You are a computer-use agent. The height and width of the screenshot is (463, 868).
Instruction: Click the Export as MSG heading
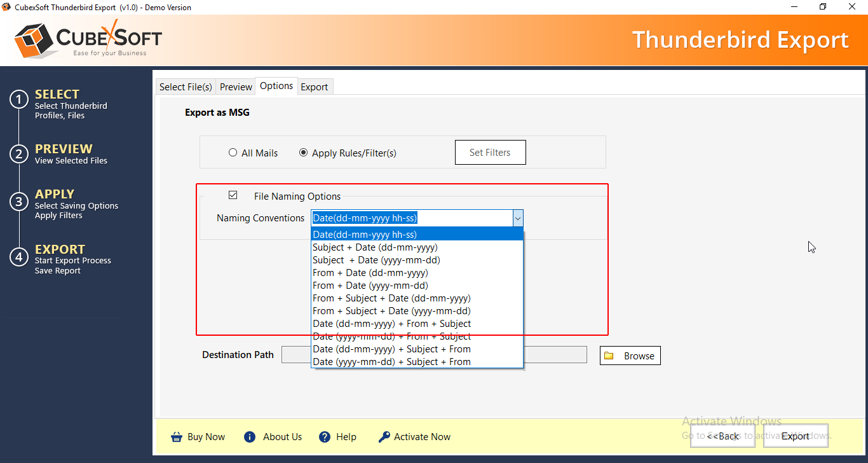click(x=217, y=113)
